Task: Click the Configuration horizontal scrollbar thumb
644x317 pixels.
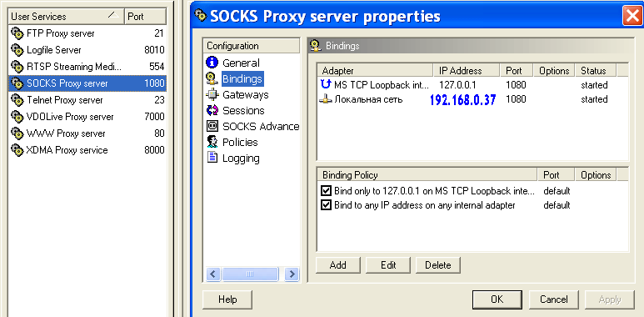Action: click(x=250, y=274)
